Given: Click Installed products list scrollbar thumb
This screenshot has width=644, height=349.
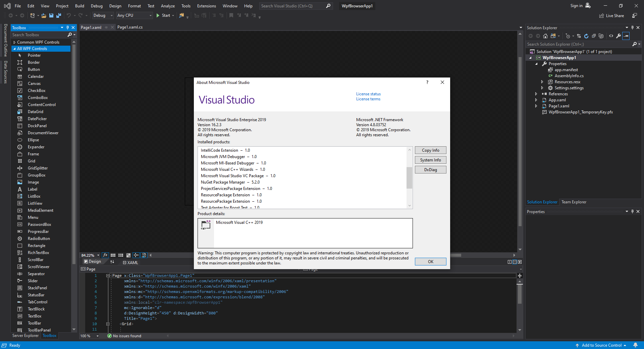Looking at the screenshot, I should tap(409, 178).
